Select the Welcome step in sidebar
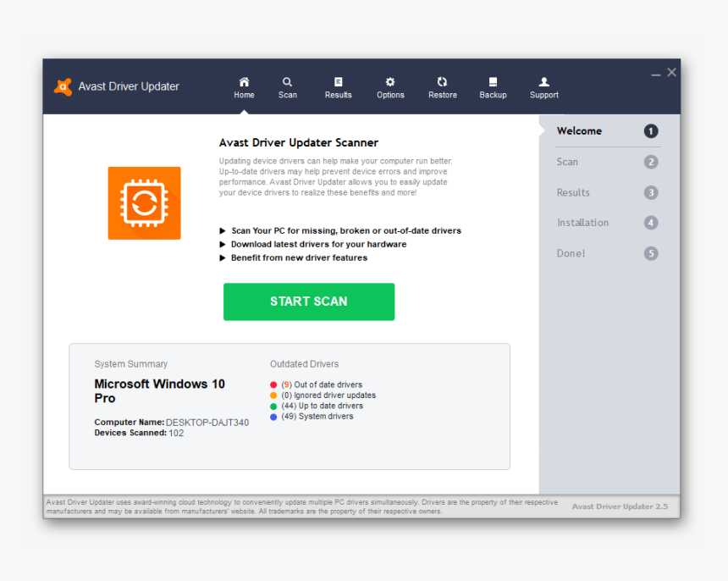 579,131
